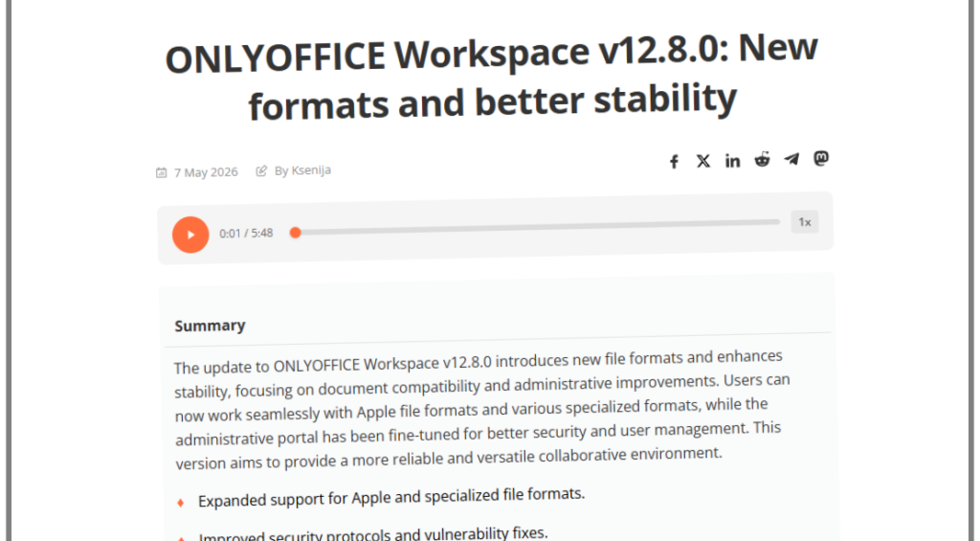Click the article title ONLYOFFICE Workspace v12.8.0
Image resolution: width=980 pixels, height=541 pixels.
491,78
